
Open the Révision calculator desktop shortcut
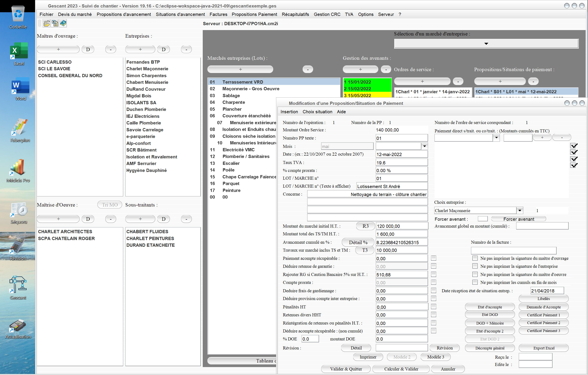[18, 249]
